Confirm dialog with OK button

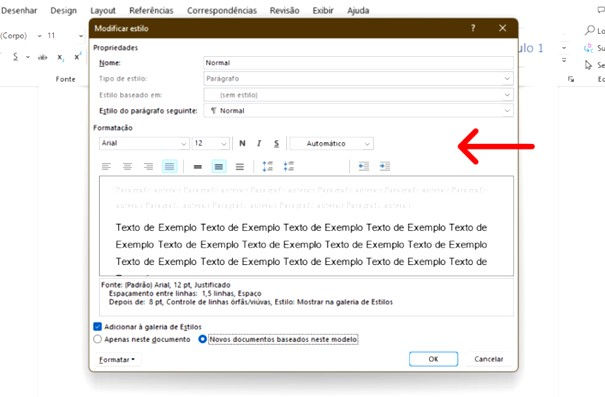(x=433, y=359)
